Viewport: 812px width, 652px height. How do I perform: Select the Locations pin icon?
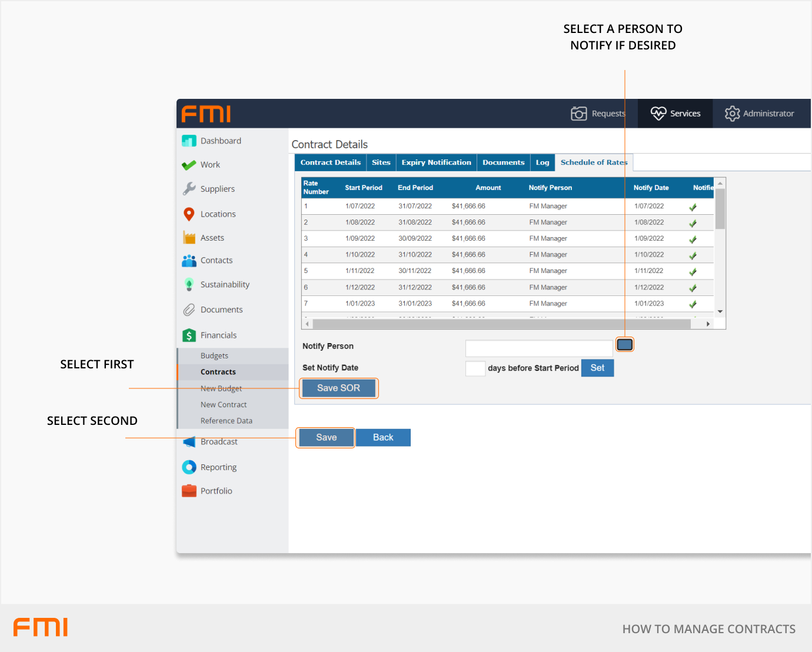pyautogui.click(x=189, y=214)
